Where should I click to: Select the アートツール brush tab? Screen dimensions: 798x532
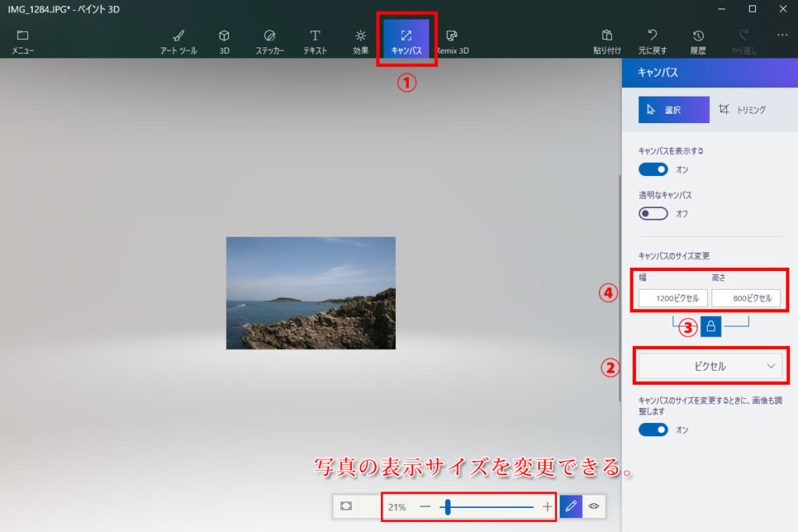[x=178, y=42]
